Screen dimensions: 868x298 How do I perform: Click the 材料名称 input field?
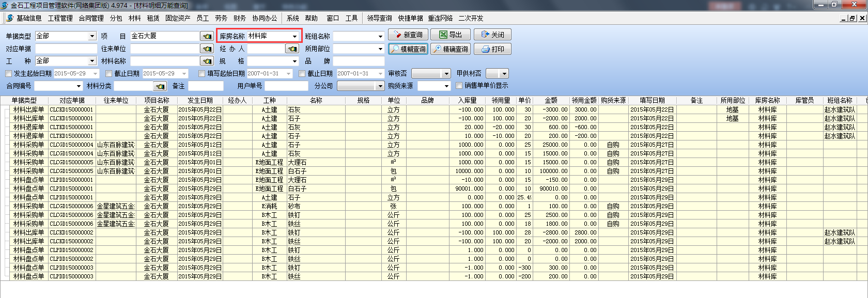(x=164, y=61)
